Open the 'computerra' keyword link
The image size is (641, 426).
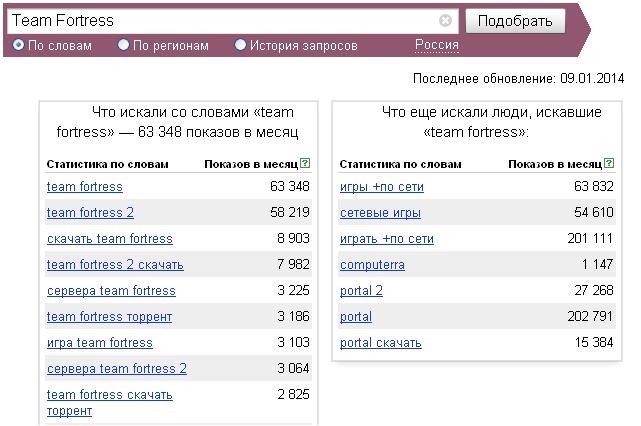372,265
